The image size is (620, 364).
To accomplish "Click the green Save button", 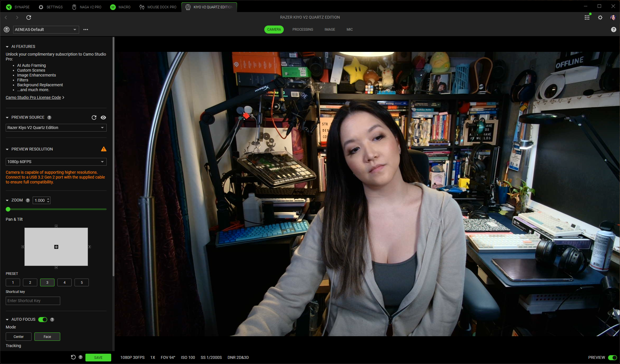I will [x=98, y=357].
